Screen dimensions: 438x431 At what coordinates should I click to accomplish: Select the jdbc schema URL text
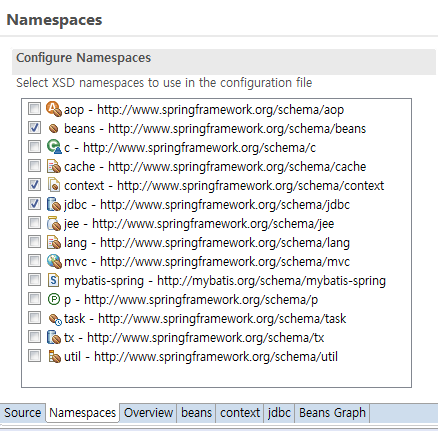[x=225, y=205]
